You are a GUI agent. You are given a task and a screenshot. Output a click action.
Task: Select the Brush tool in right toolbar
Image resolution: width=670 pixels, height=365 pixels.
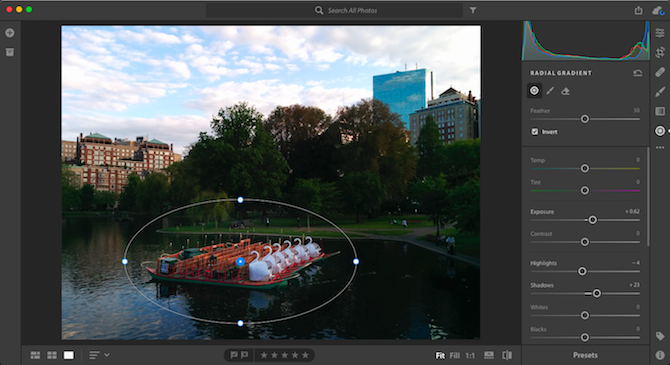pos(660,91)
